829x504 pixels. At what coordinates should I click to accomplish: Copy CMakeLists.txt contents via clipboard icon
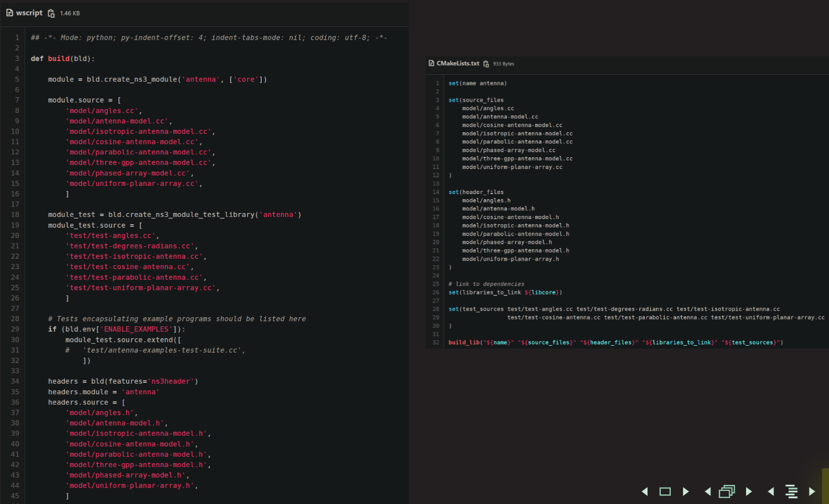[486, 64]
